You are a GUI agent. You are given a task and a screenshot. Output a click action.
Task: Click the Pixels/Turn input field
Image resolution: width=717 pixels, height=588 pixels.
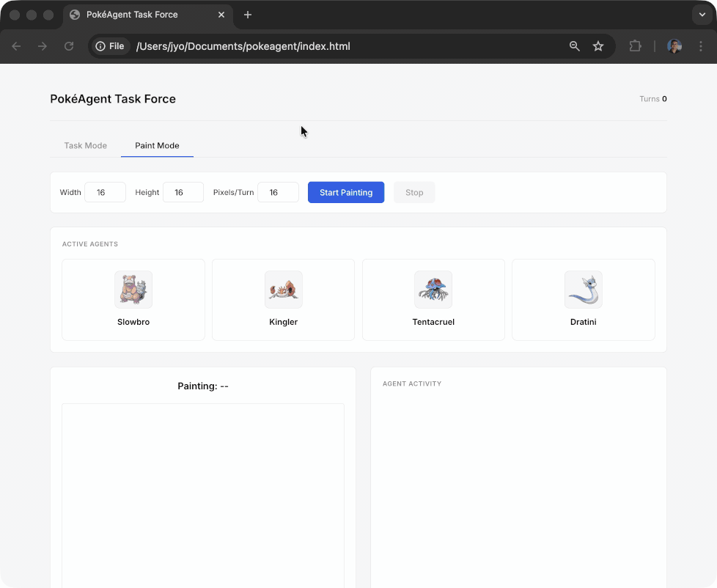[278, 193]
